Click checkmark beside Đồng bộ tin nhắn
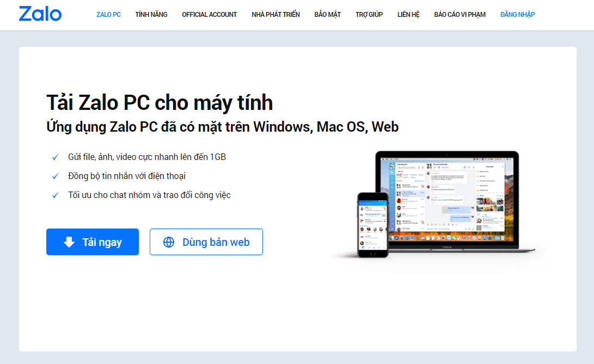The width and height of the screenshot is (594, 364). tap(56, 176)
